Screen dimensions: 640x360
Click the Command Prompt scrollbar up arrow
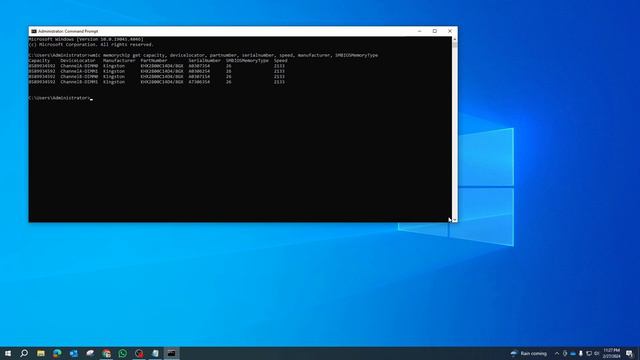coord(455,39)
